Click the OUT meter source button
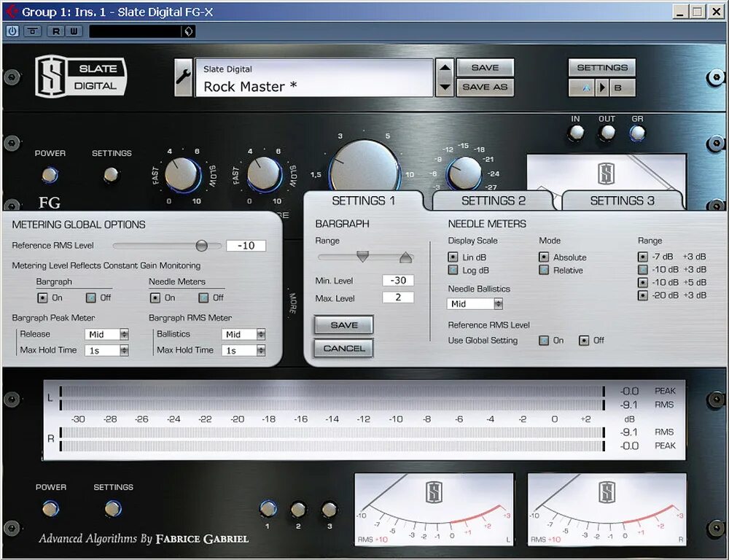This screenshot has height=560, width=729. [607, 133]
